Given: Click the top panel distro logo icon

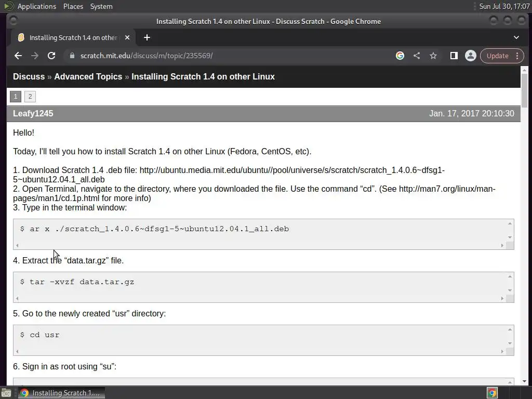Looking at the screenshot, I should 8,6.
